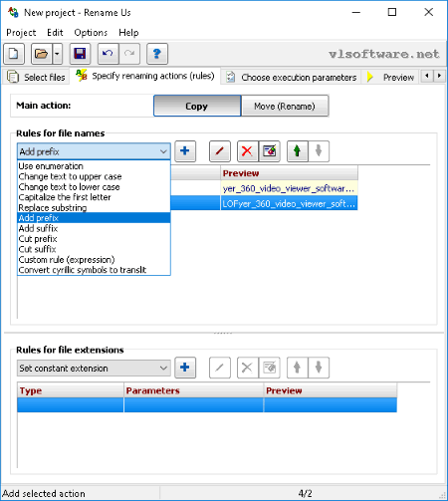This screenshot has height=501, width=448.
Task: Set the main action to Copy
Action: pos(197,106)
